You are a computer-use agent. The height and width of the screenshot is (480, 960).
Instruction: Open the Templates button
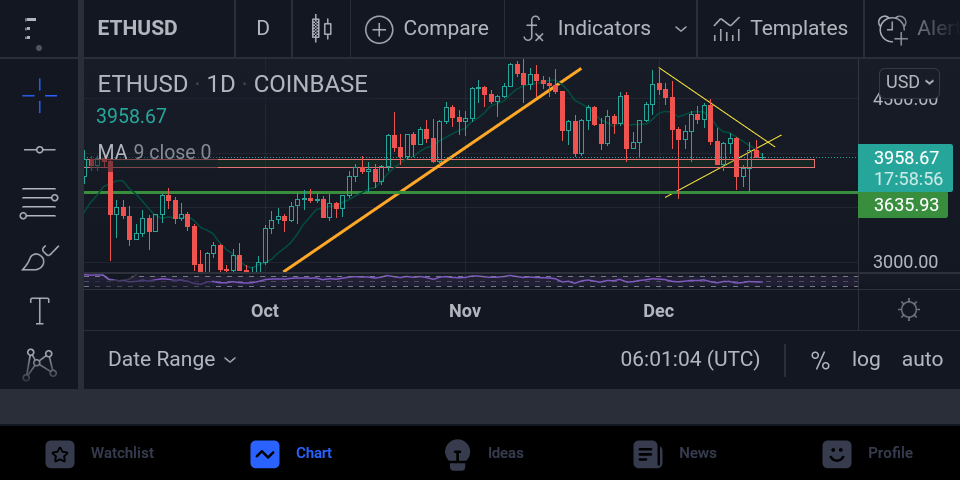(x=781, y=28)
